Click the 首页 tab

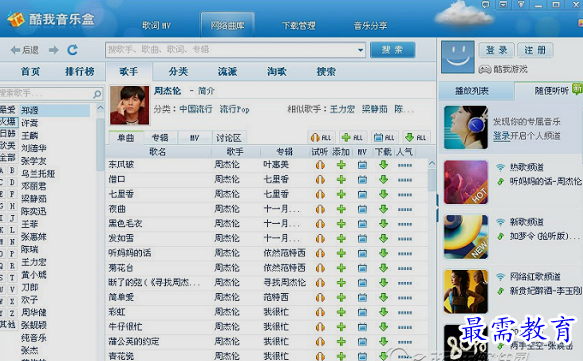click(30, 71)
